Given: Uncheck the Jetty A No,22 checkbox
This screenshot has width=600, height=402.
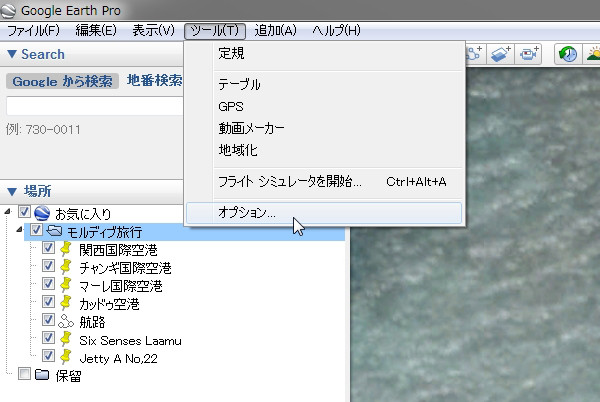Looking at the screenshot, I should (48, 355).
